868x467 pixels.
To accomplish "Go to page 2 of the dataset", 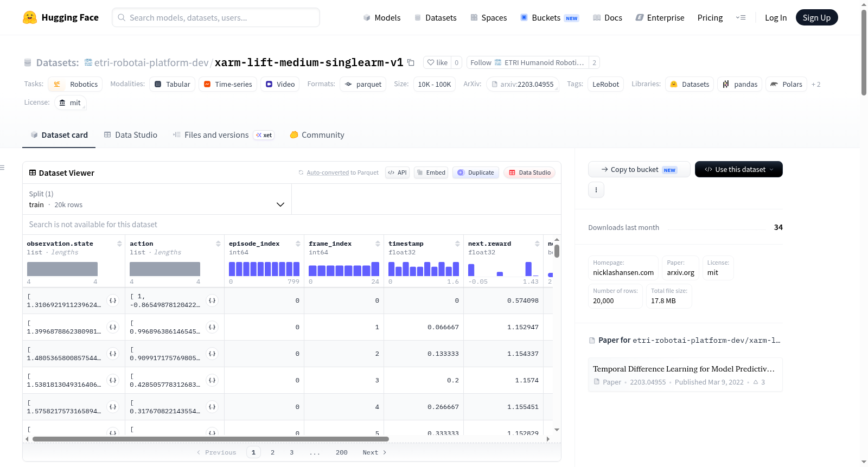I will click(x=272, y=452).
